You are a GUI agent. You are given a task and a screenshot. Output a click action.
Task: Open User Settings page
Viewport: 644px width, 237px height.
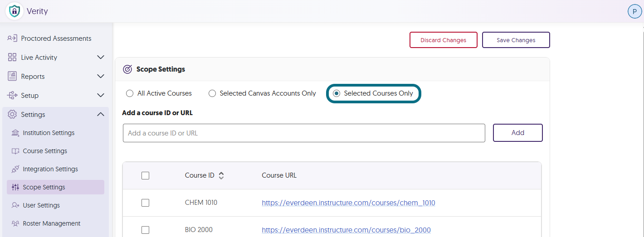41,205
